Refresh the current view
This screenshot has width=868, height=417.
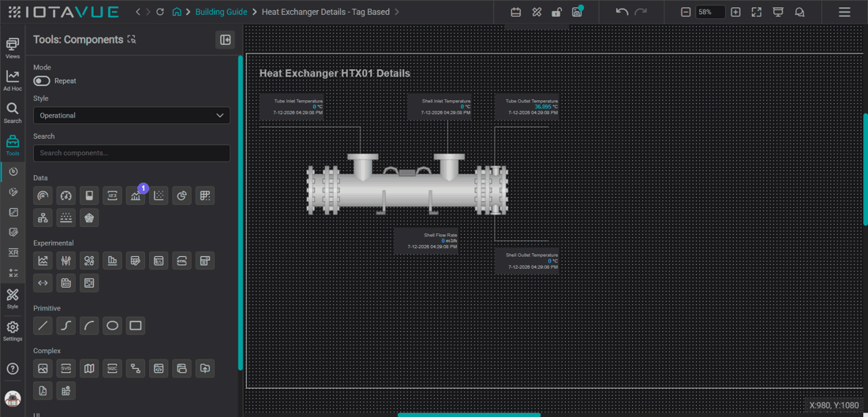160,12
